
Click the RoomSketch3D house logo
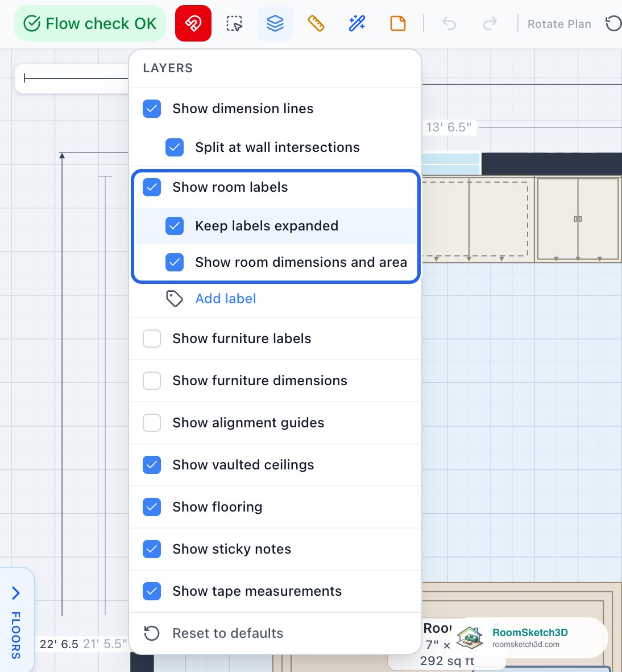[470, 637]
